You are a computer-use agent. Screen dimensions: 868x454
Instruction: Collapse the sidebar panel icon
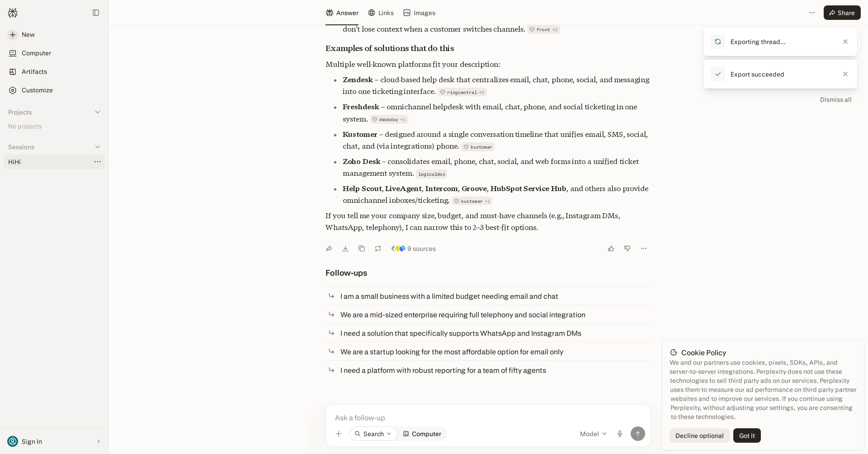[96, 13]
